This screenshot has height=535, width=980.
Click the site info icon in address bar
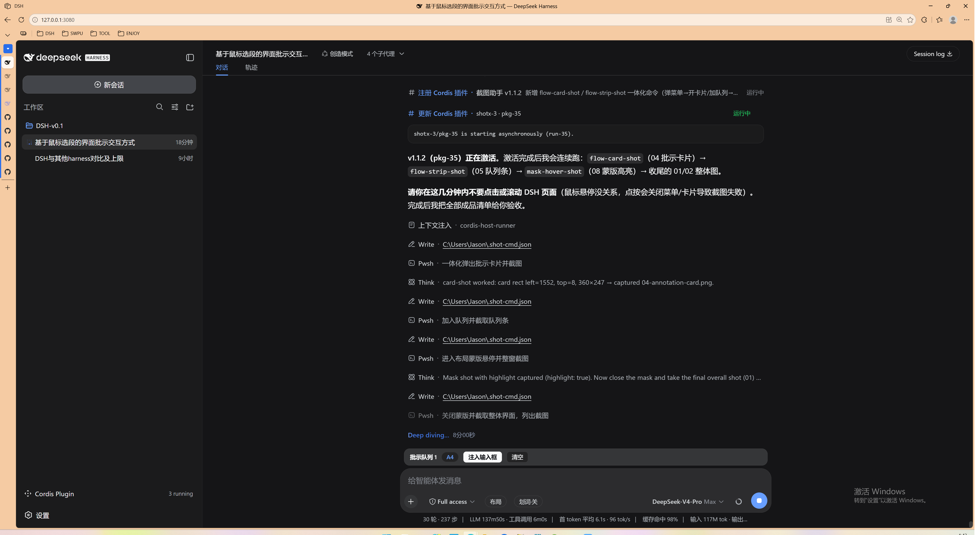point(35,20)
